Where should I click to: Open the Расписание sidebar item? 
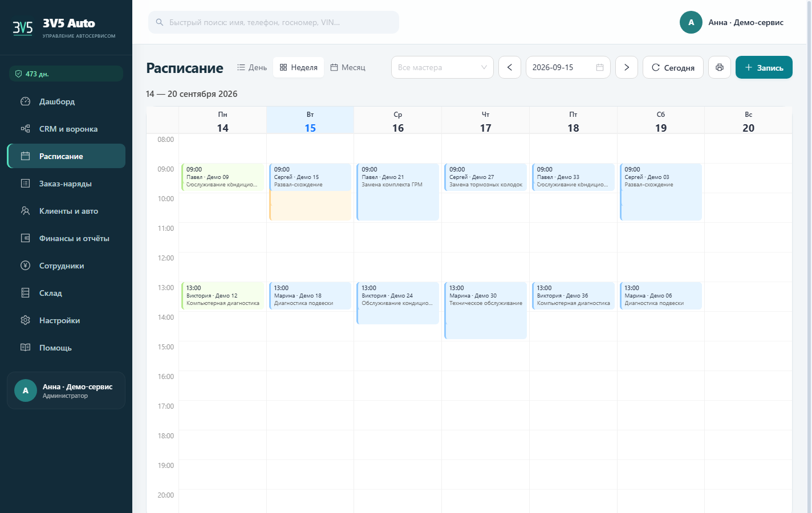(66, 156)
